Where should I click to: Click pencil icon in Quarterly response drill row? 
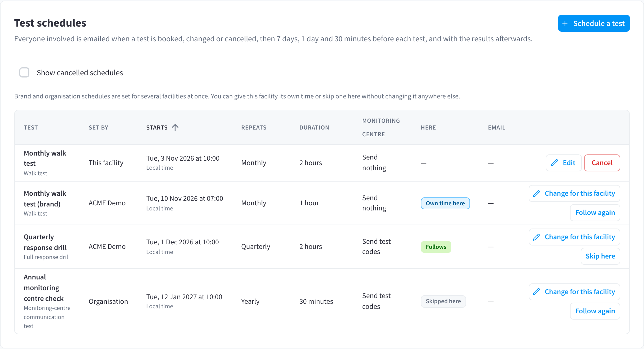tap(536, 237)
